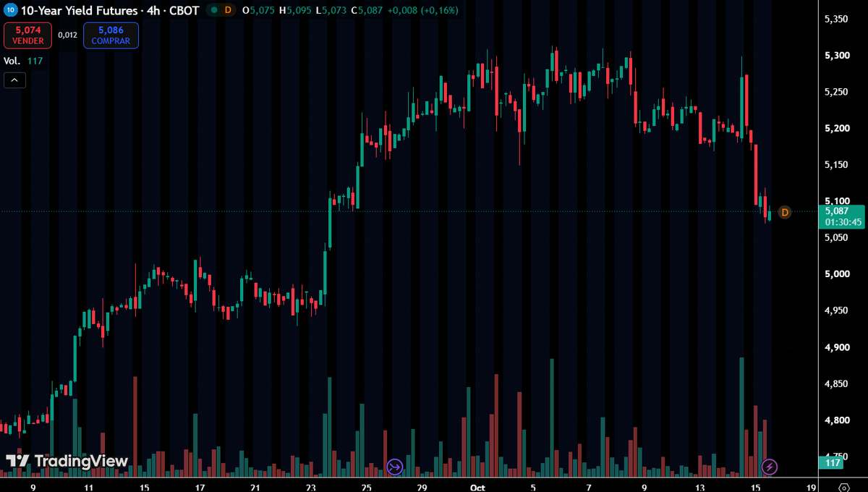Click the 4,900 price axis label
The height and width of the screenshot is (492, 868).
pos(836,347)
